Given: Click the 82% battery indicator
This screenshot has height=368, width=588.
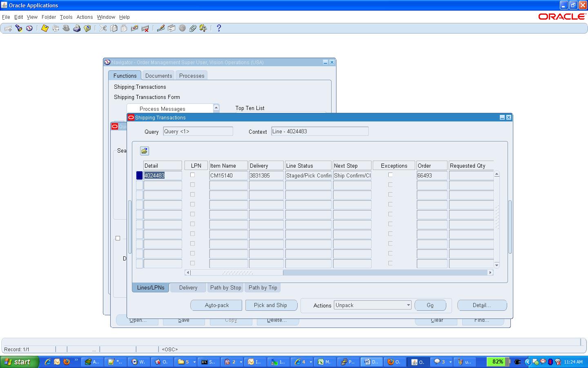Looking at the screenshot, I should pyautogui.click(x=498, y=361).
